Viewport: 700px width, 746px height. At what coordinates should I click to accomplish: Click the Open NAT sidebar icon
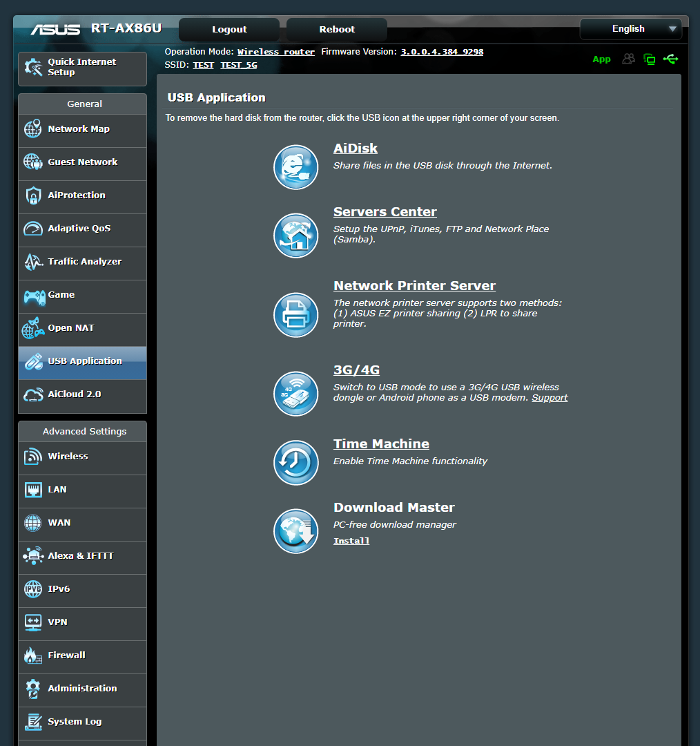(33, 328)
